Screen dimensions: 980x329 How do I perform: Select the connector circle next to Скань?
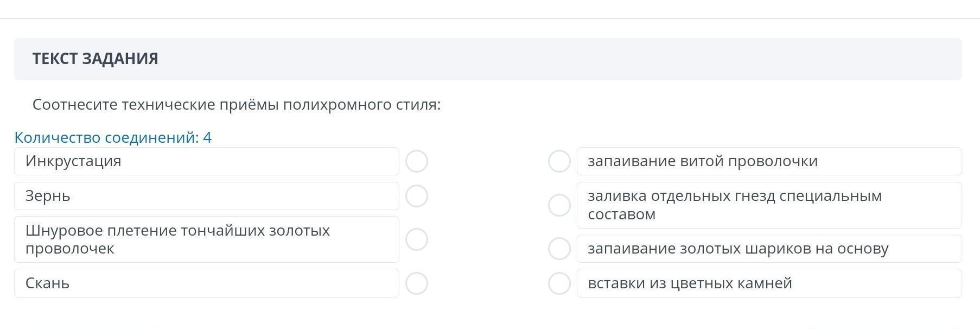point(417,283)
